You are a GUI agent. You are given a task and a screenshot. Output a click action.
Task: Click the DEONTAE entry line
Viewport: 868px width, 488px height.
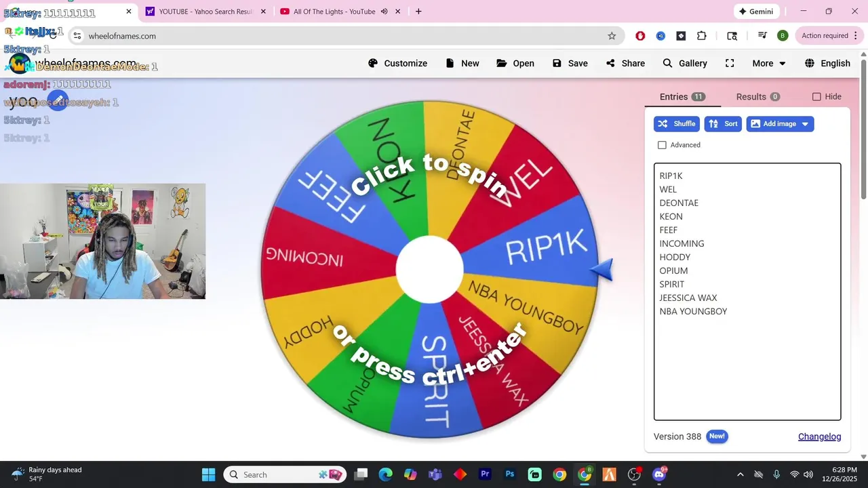pyautogui.click(x=679, y=203)
